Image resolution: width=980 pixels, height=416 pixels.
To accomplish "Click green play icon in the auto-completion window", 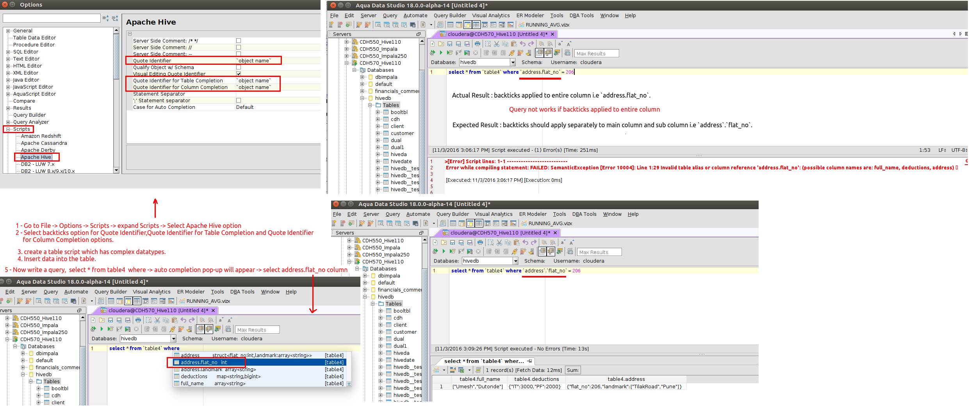I will 102,329.
